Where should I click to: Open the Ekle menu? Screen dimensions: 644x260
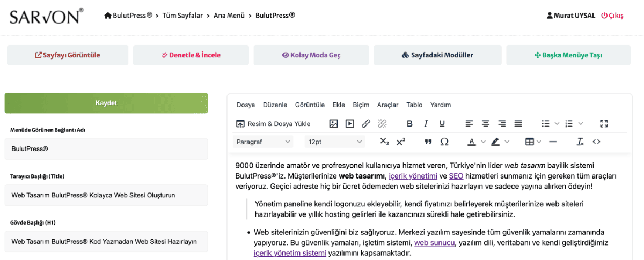pos(339,105)
